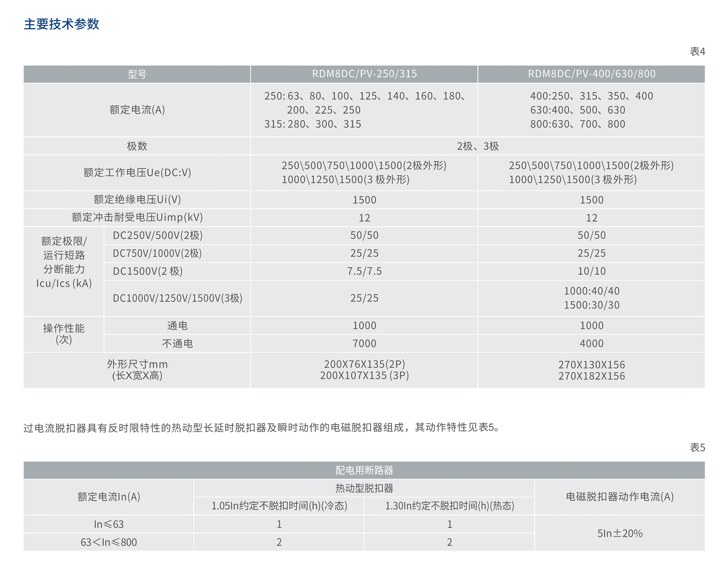Select the 配电用断路器 header bar

[x=364, y=470]
